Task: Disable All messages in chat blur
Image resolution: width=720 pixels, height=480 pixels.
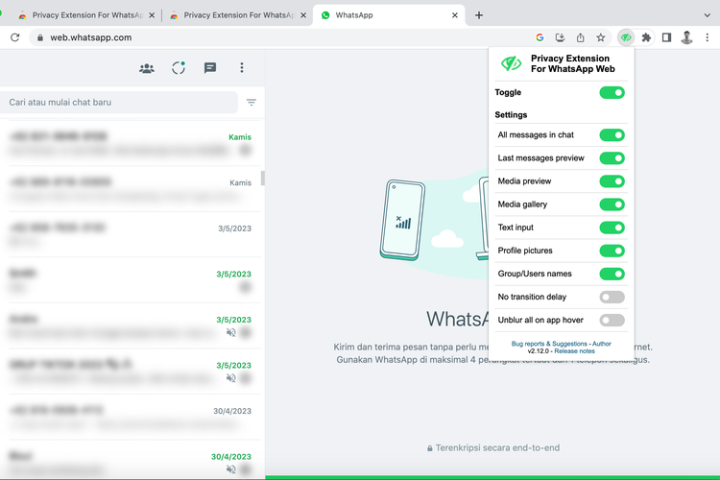Action: click(x=612, y=135)
